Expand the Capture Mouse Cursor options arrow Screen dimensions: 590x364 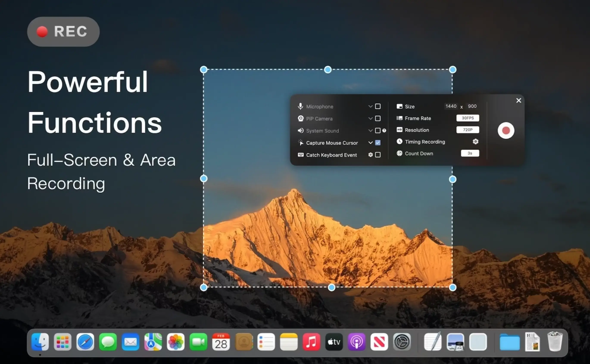click(x=370, y=143)
